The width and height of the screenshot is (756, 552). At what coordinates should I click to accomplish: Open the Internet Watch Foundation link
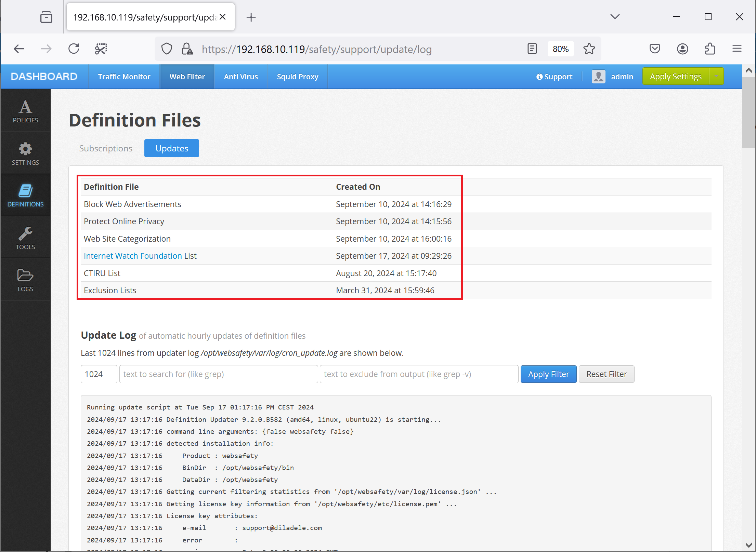133,256
